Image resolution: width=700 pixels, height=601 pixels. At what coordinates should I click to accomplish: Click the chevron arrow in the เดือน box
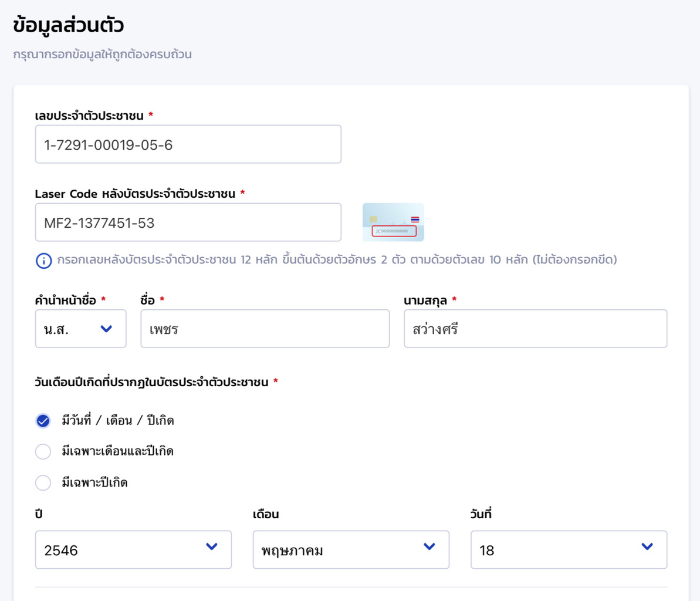point(430,546)
